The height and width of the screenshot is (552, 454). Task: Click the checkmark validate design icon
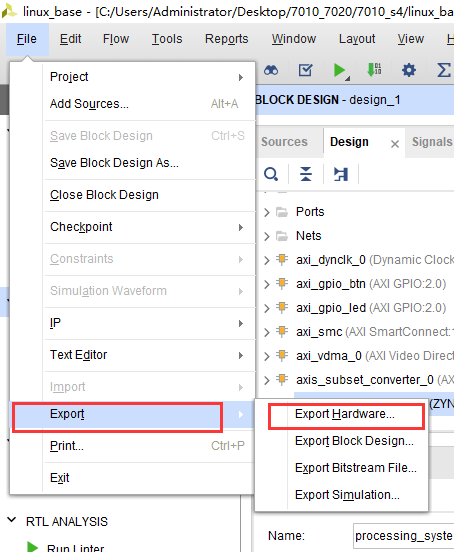coord(305,70)
